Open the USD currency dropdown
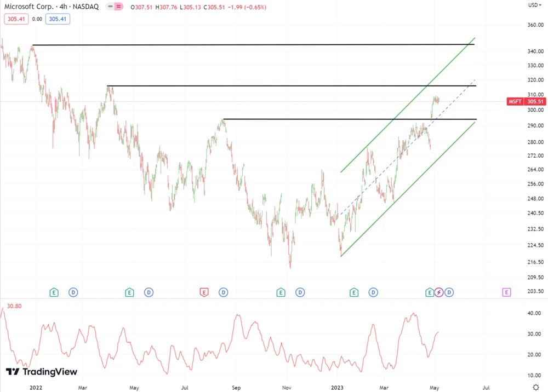This screenshot has width=548, height=392. 535,5
